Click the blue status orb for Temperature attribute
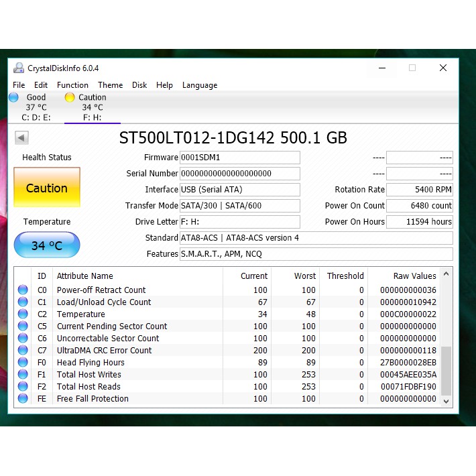The width and height of the screenshot is (476, 476). [x=23, y=314]
